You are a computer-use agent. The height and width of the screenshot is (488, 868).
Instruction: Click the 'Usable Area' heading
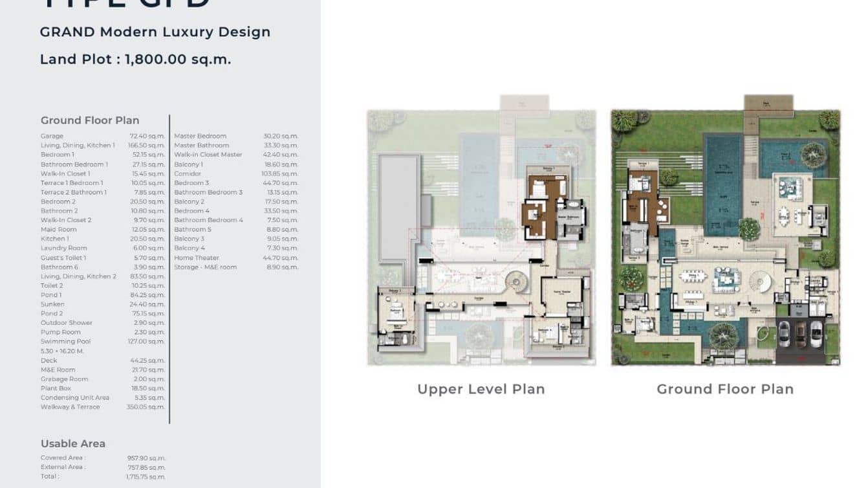tap(73, 443)
